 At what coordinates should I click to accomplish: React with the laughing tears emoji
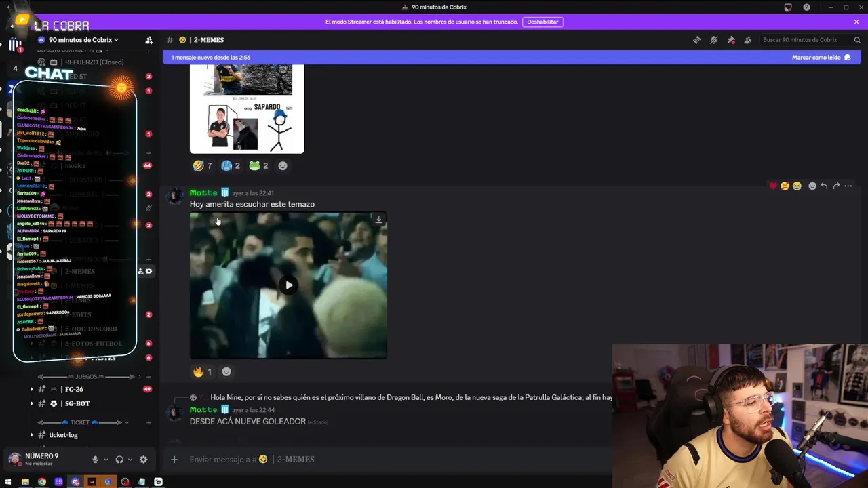pyautogui.click(x=797, y=186)
